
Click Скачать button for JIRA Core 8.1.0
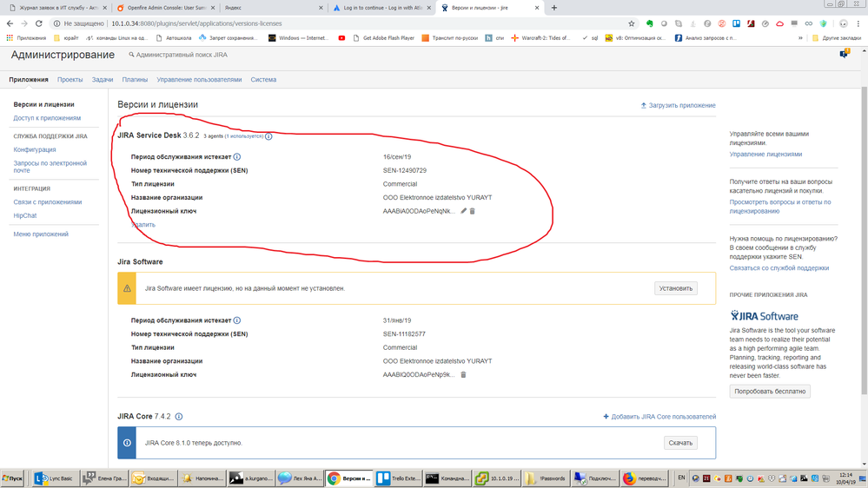click(x=680, y=443)
